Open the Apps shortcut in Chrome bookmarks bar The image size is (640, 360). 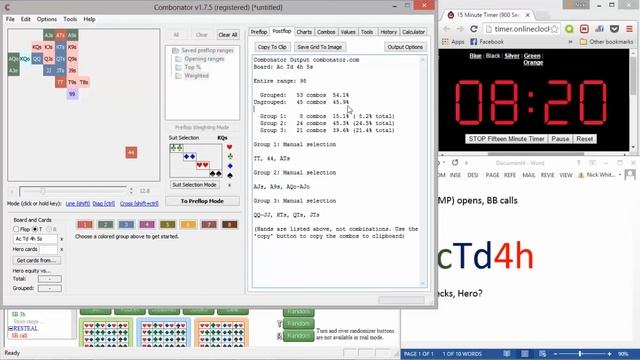click(x=453, y=42)
